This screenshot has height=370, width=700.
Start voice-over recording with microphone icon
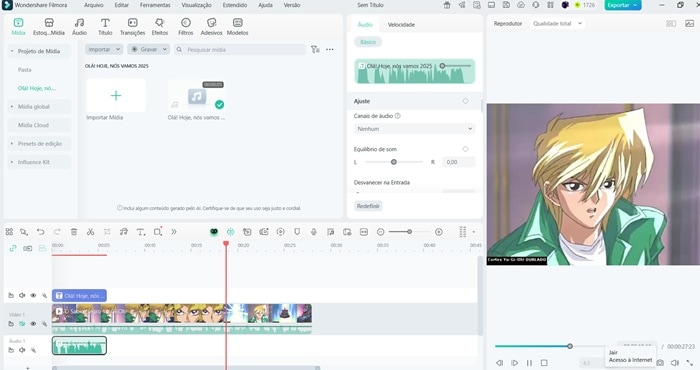[314, 232]
